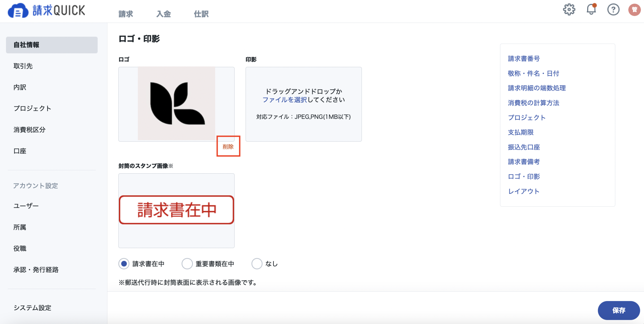This screenshot has height=324, width=644.
Task: Open 口座 in the sidebar
Action: point(20,151)
